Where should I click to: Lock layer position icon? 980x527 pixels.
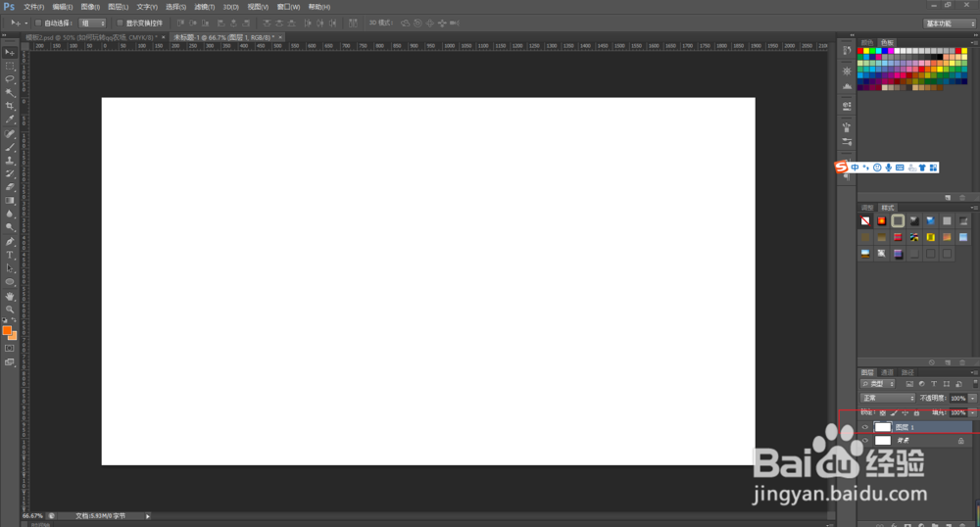(x=905, y=412)
